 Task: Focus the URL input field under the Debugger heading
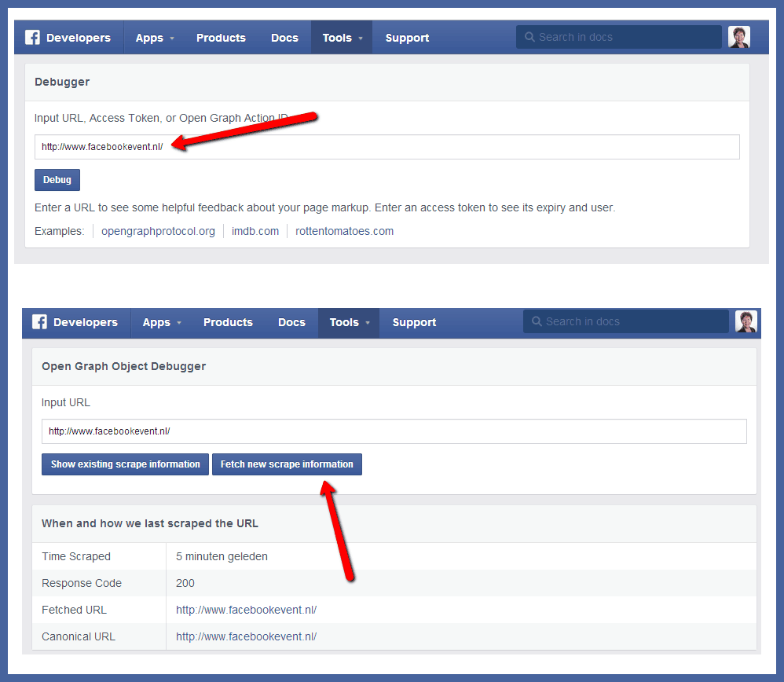[387, 147]
